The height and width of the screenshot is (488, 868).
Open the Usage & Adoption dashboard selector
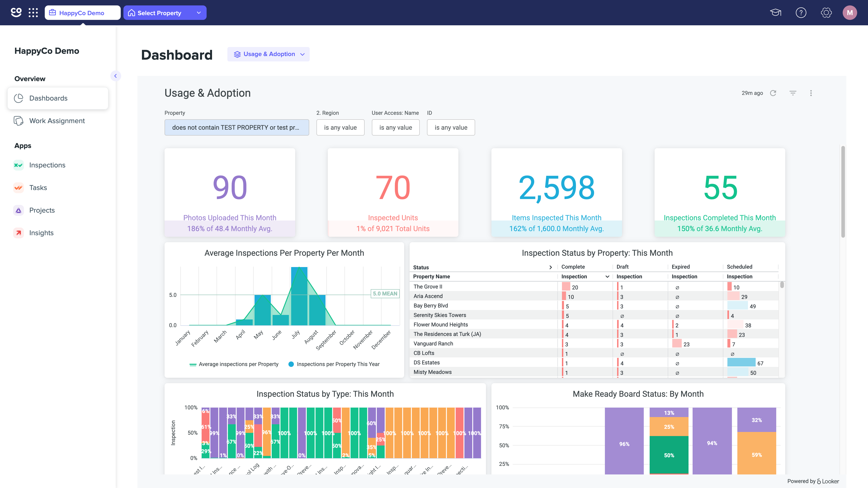[x=268, y=54]
